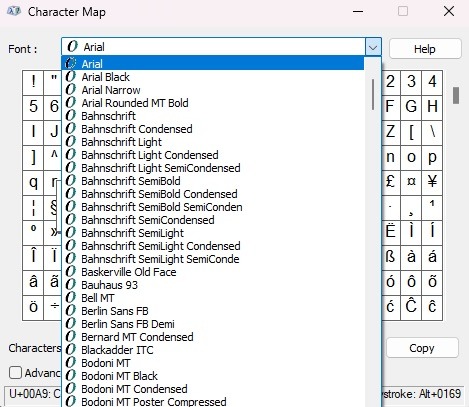469x407 pixels.
Task: Select the ö character cell
Action: pyautogui.click(x=33, y=307)
